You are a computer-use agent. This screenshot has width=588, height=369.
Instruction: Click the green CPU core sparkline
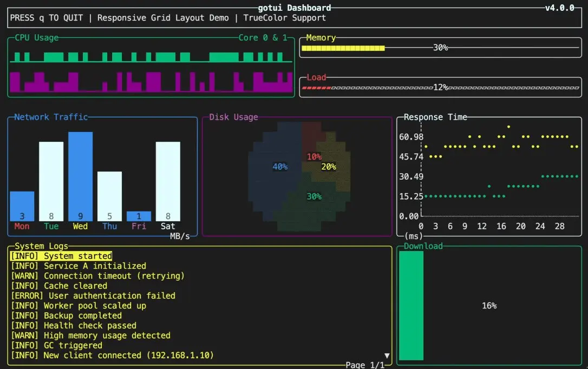point(151,57)
